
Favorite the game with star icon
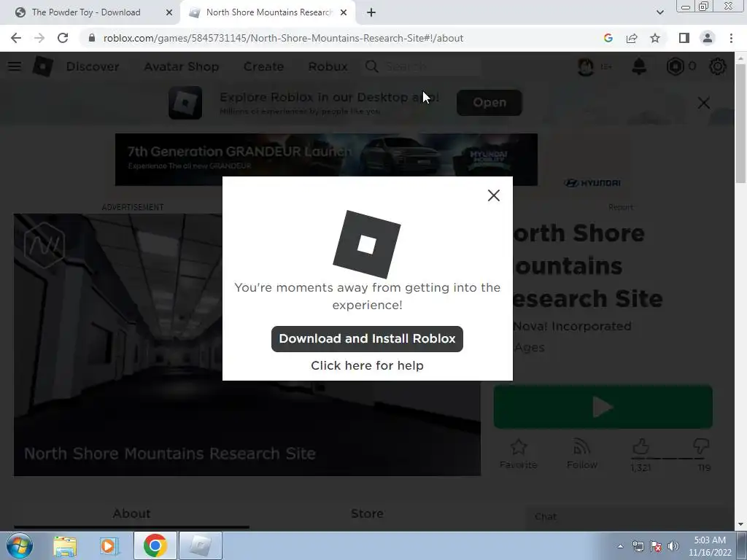[x=519, y=454]
